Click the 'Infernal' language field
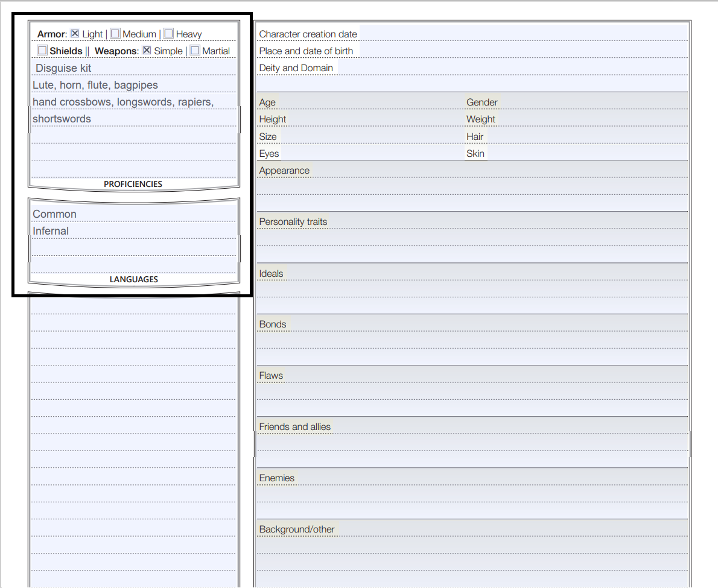Viewport: 718px width, 588px height. click(134, 230)
